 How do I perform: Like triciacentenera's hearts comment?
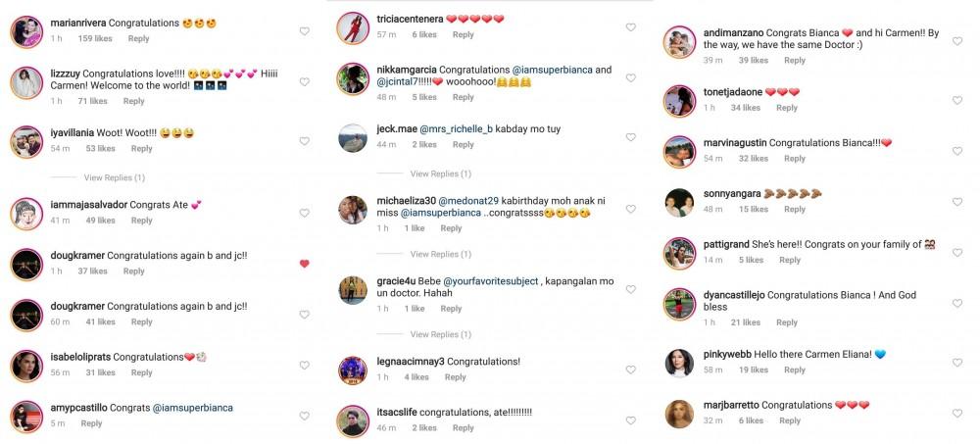pyautogui.click(x=630, y=27)
